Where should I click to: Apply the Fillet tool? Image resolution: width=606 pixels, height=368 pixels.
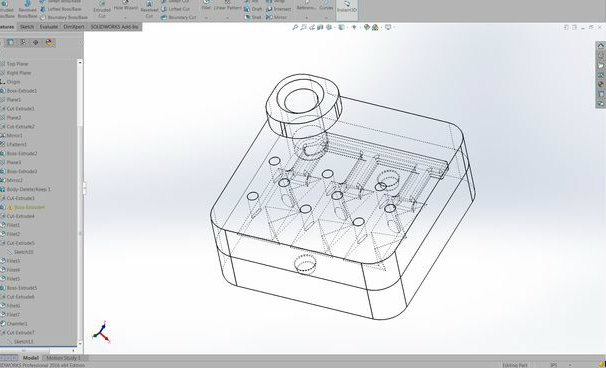pos(206,5)
